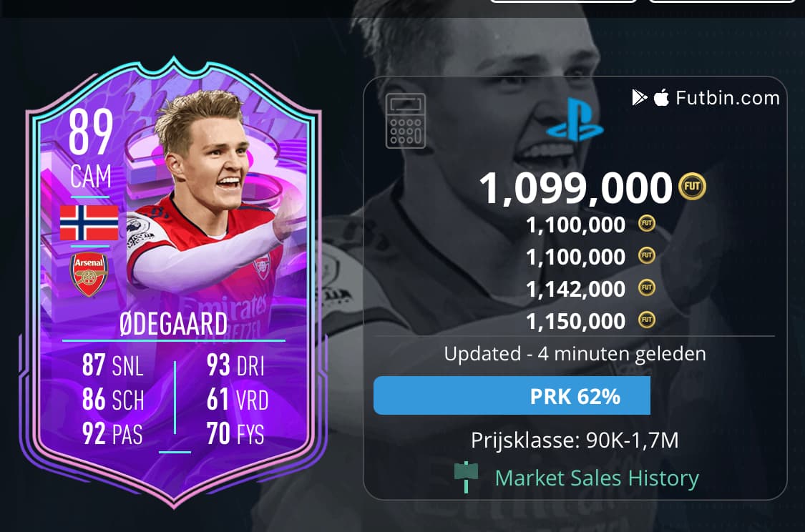The width and height of the screenshot is (805, 532).
Task: Click the ØDEGAARD name on the card
Action: point(174,324)
